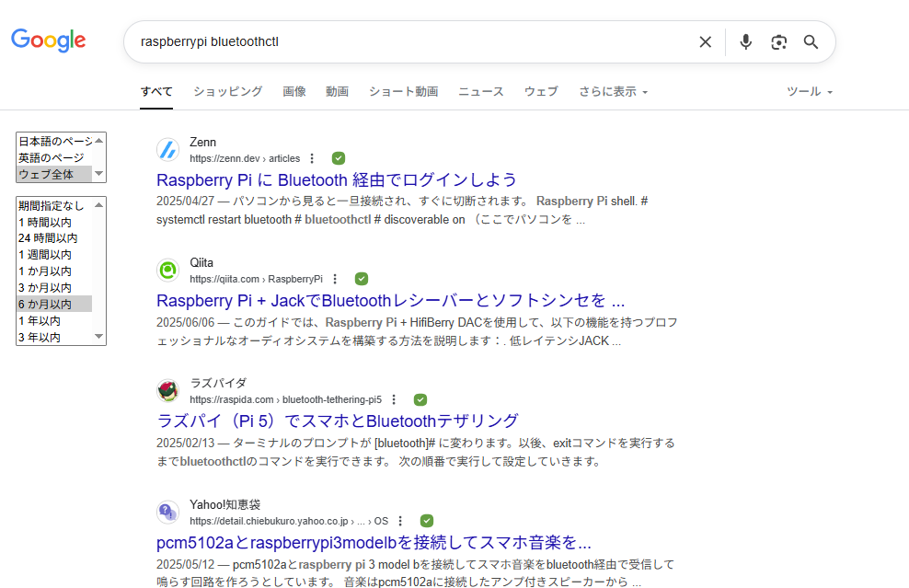
Task: Click the zenn.dev › articles URL
Action: 245,158
